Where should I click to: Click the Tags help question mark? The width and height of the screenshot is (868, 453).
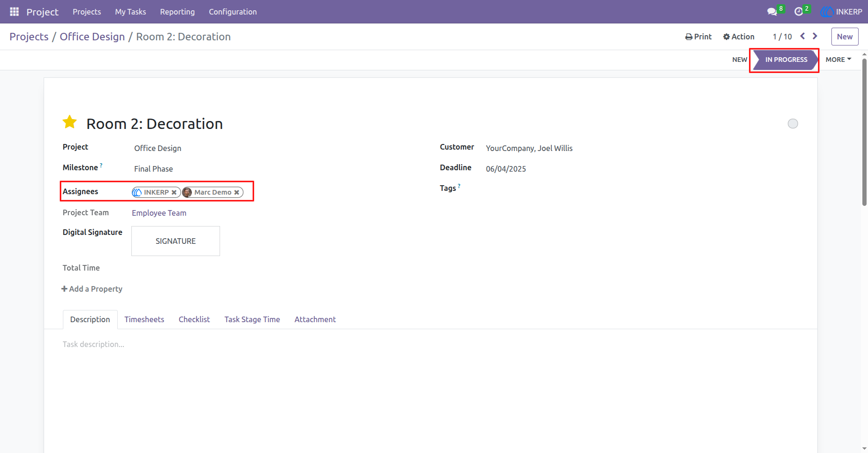point(459,186)
